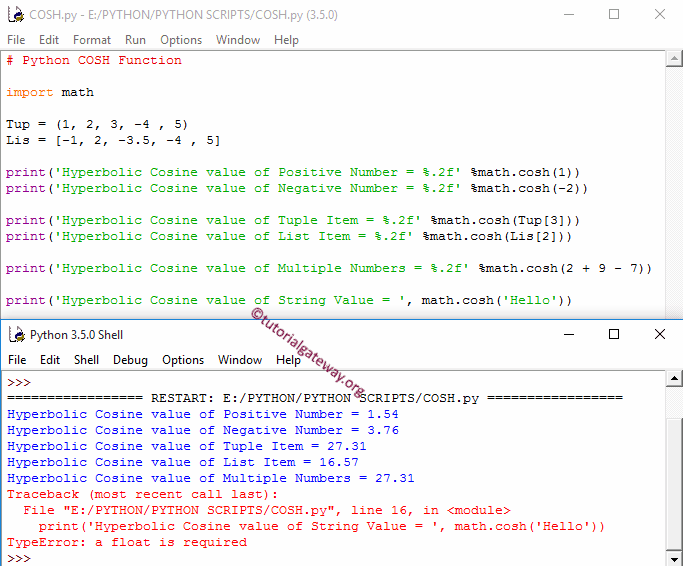
Task: Click shell scrollbar down arrow
Action: pyautogui.click(x=674, y=559)
